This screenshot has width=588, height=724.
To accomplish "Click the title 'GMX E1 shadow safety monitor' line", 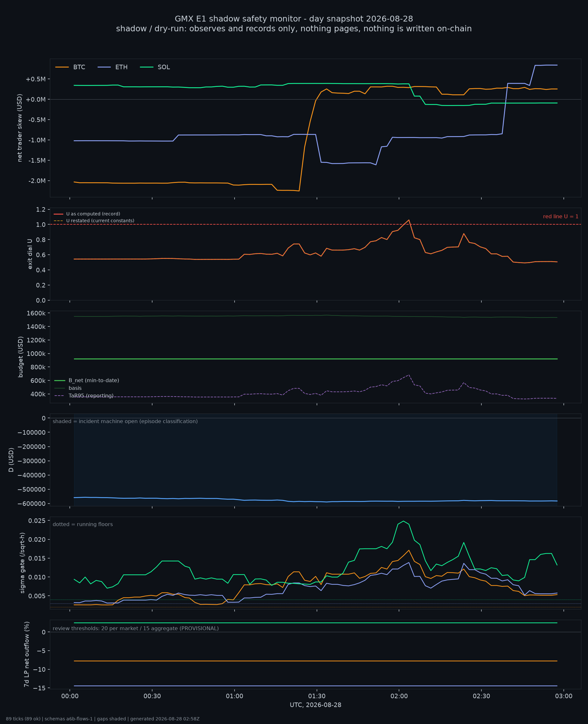I will (294, 19).
